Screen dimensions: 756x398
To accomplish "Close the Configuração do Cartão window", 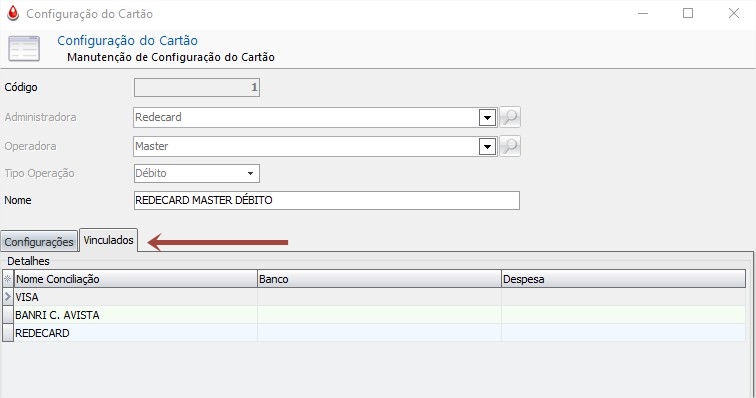I will pyautogui.click(x=734, y=14).
